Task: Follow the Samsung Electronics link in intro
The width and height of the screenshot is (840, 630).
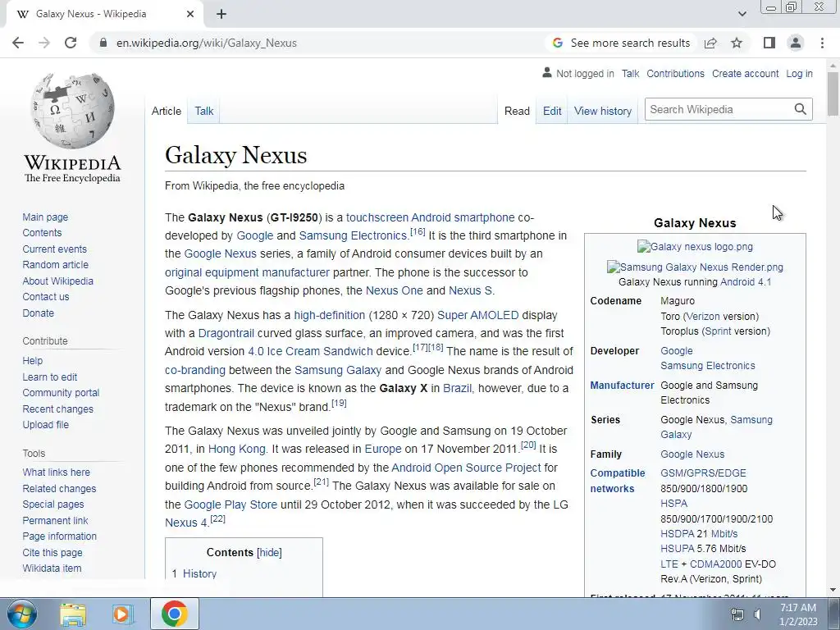Action: coord(353,235)
